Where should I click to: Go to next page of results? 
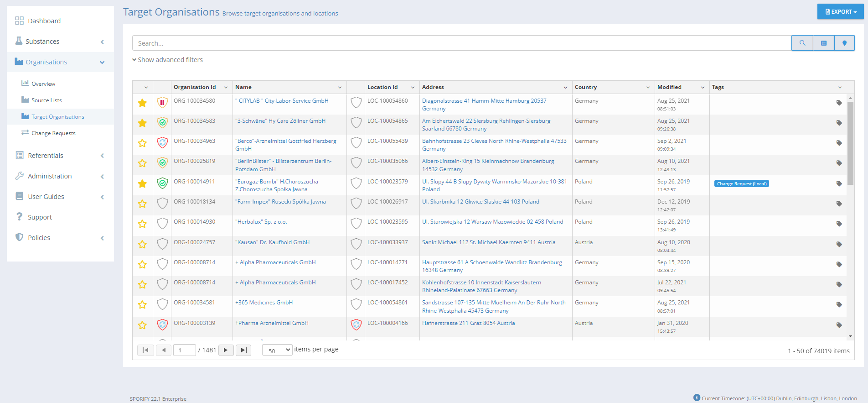tap(226, 350)
